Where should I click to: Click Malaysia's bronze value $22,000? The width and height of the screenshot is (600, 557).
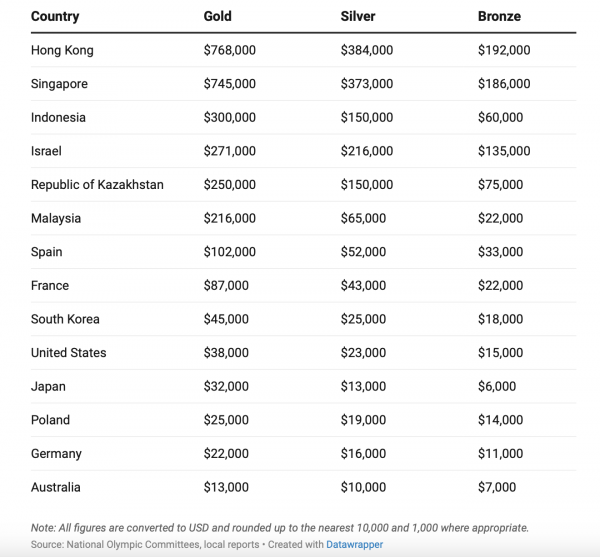[x=500, y=218]
